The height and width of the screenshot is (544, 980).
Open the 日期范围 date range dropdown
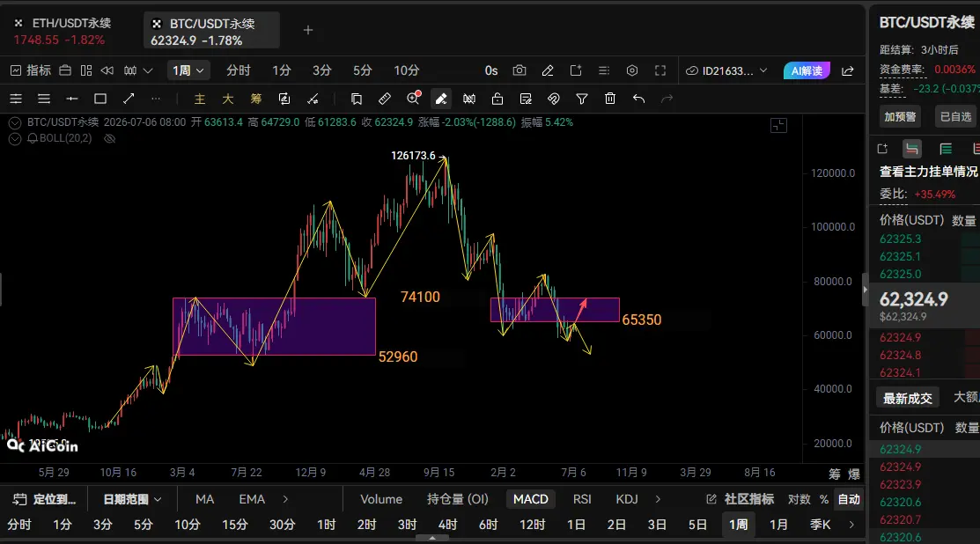132,499
